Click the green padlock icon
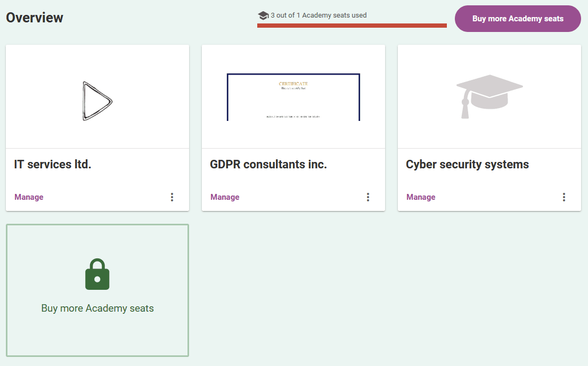This screenshot has width=588, height=366. [x=97, y=274]
